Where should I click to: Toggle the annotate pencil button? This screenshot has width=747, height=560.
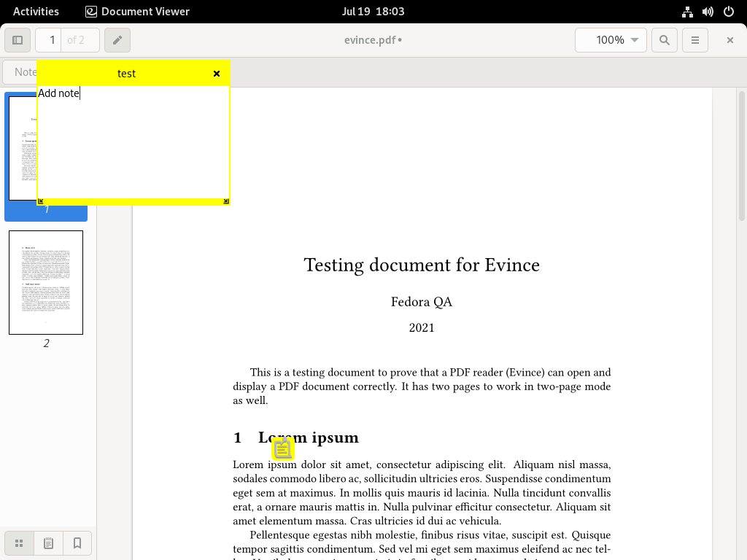(x=117, y=40)
